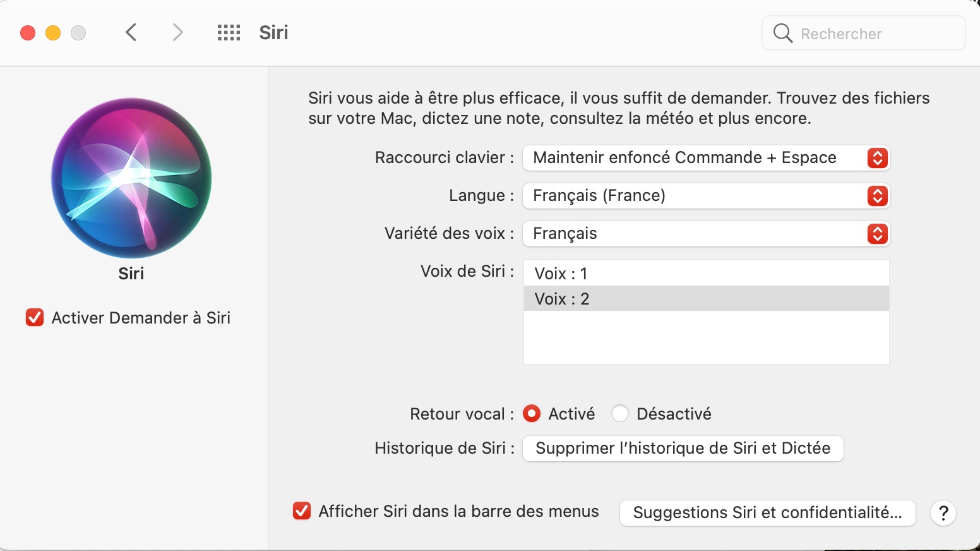
Task: Click the large Siri orb icon
Action: click(x=131, y=178)
